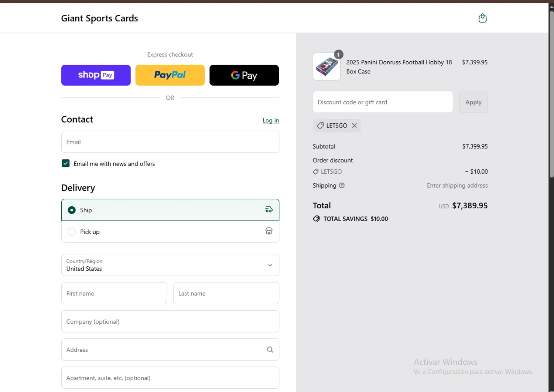The height and width of the screenshot is (392, 554).
Task: Click the Express checkout label
Action: pos(170,55)
